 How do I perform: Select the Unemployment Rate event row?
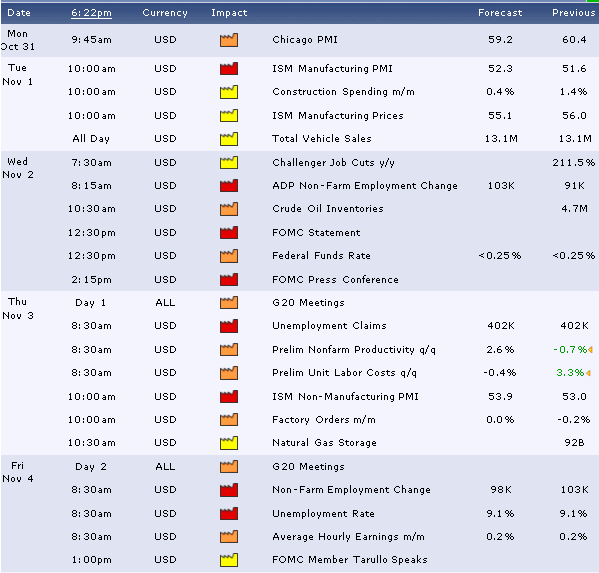click(300, 513)
